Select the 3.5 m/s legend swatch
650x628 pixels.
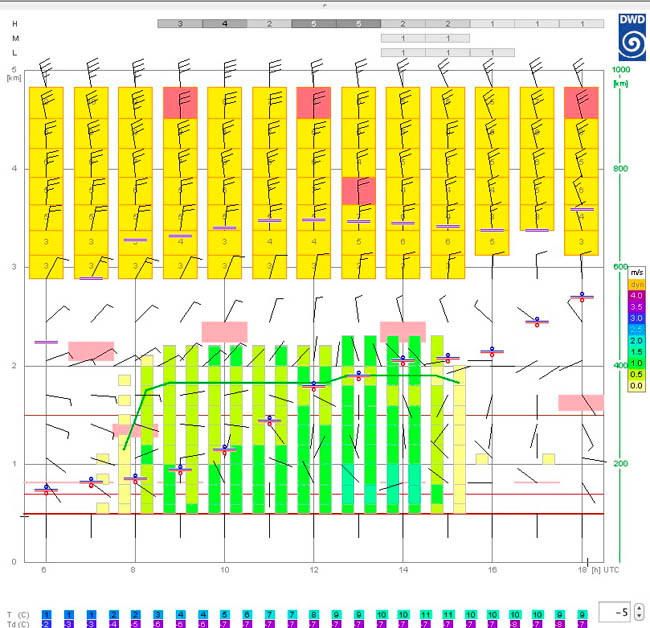tap(637, 307)
